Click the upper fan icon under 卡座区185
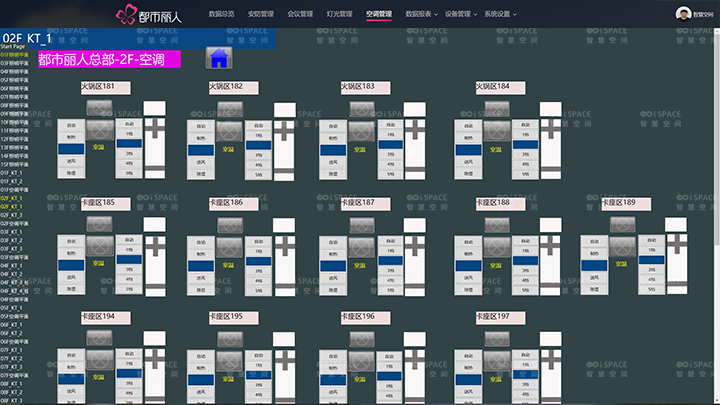720x405 pixels. click(x=98, y=224)
